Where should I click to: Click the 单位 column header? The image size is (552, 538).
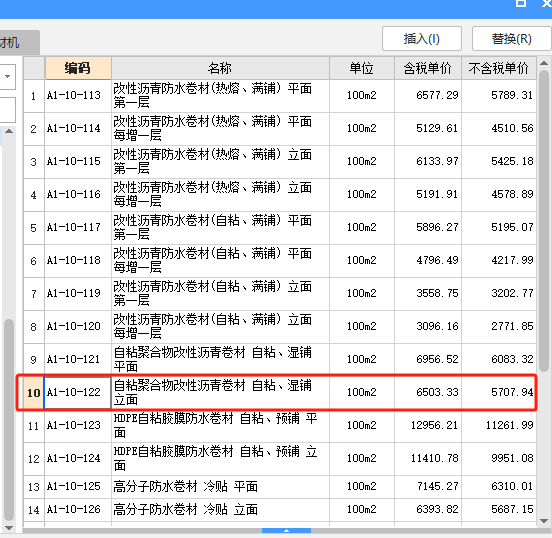362,68
